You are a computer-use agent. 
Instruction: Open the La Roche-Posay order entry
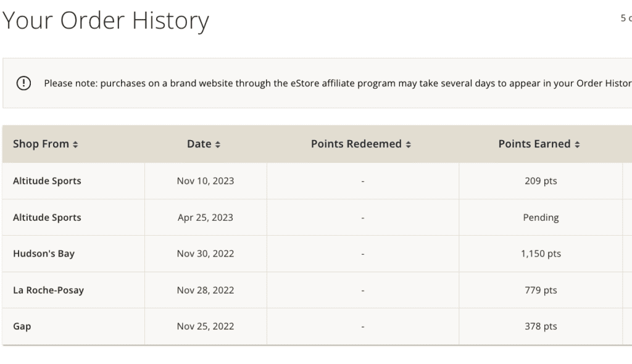(x=48, y=290)
